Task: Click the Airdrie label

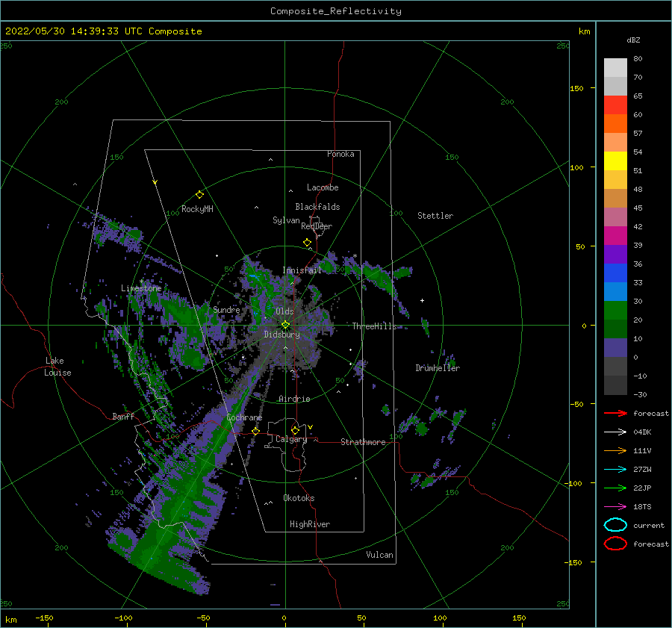Action: point(294,399)
